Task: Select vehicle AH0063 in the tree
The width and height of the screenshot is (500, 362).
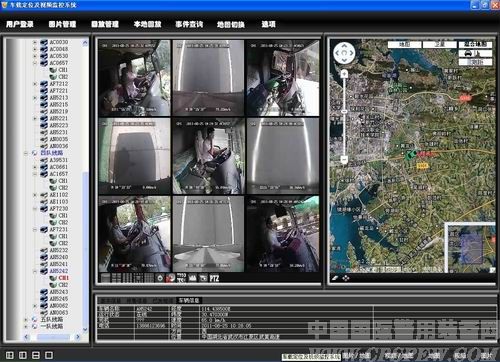Action: click(x=59, y=313)
